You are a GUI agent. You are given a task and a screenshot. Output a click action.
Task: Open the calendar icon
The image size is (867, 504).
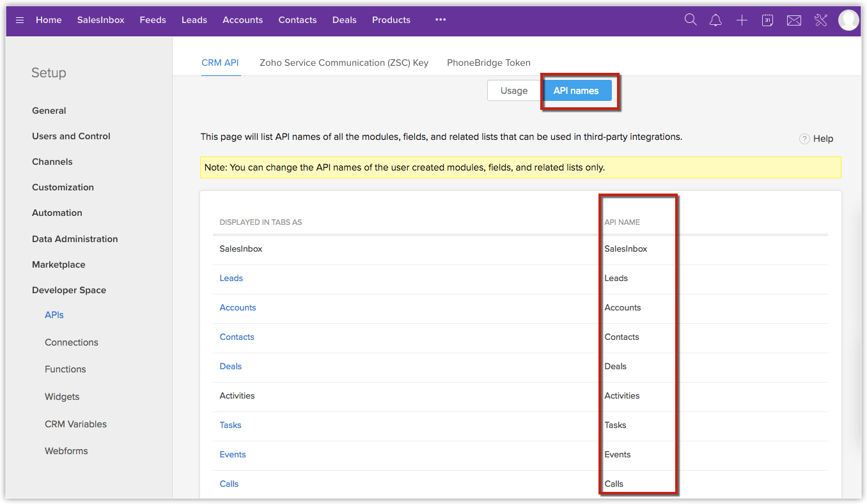tap(767, 20)
